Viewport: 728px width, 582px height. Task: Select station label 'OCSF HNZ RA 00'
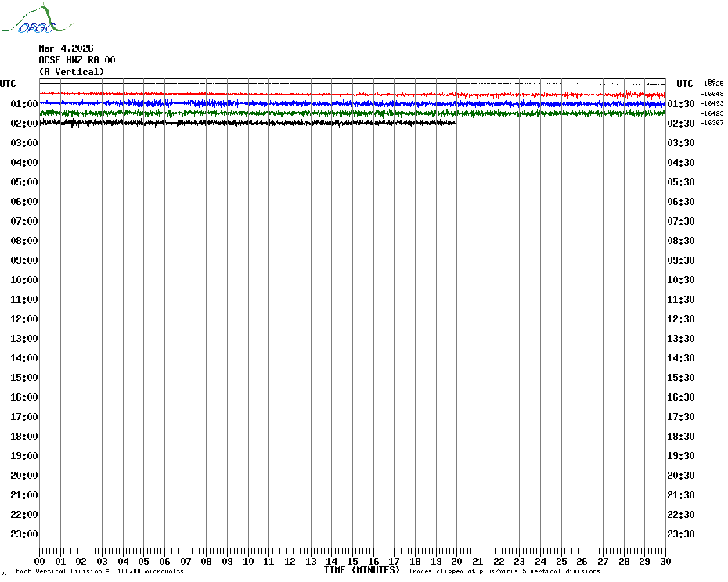(77, 60)
